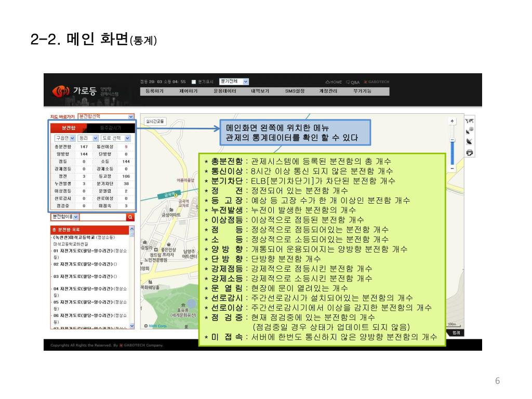532x399 pixels.
Task: Click the 등고장 value 106
Action: pyautogui.click(x=126, y=177)
